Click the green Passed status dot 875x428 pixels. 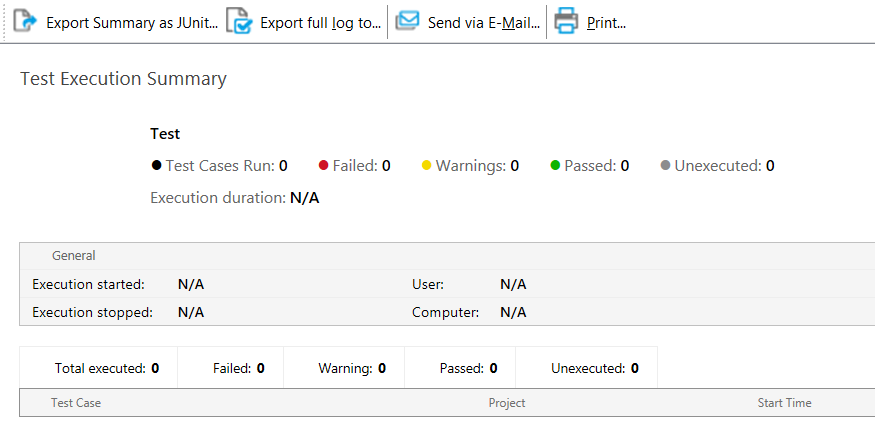555,166
